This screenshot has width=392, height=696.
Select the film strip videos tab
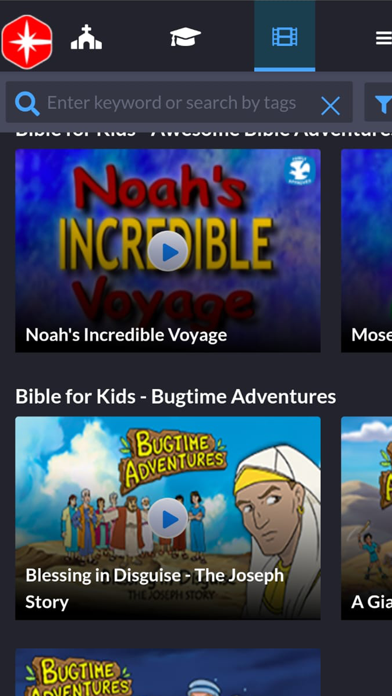point(285,36)
